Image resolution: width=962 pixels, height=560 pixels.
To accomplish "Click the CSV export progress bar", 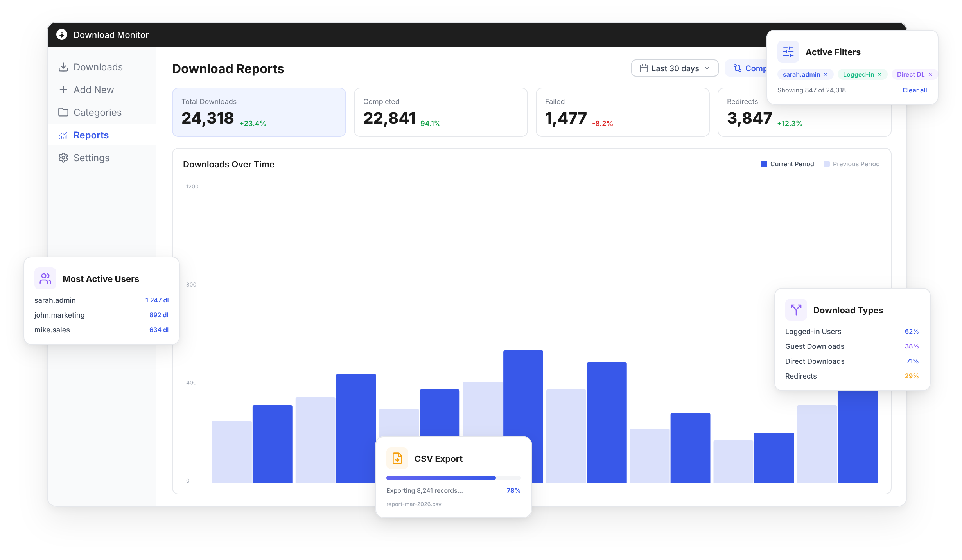I will point(453,478).
